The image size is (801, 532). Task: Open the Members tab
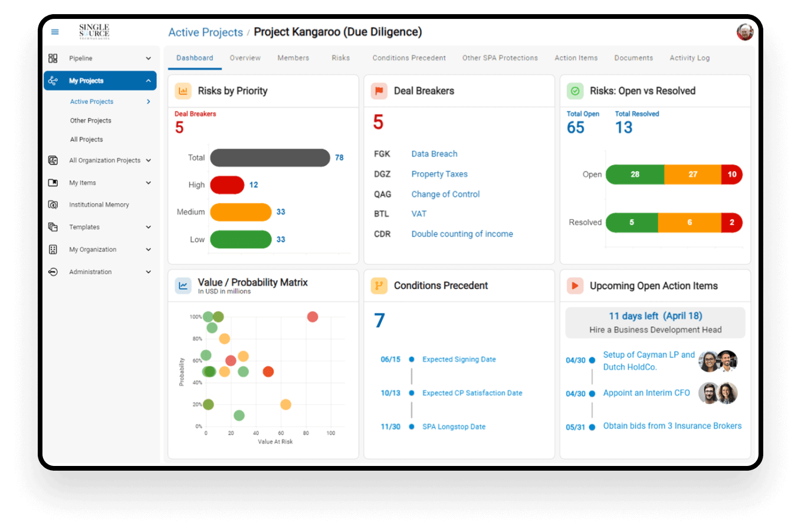[x=293, y=58]
